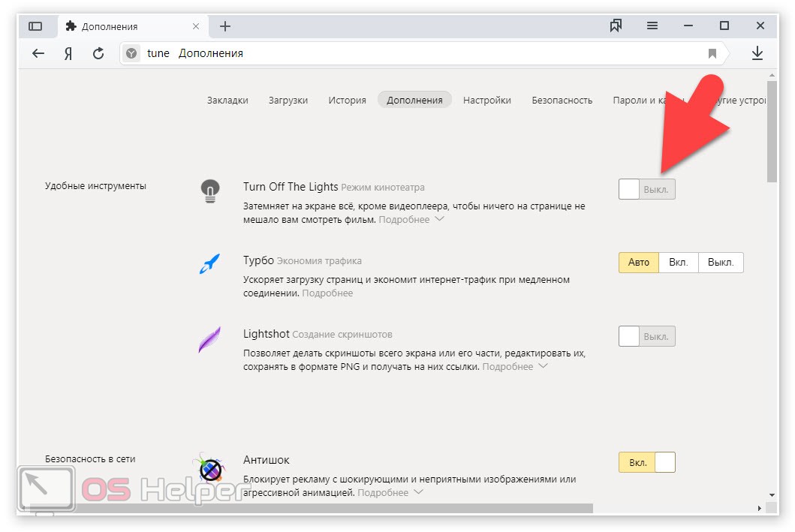Switch to История tab

[x=348, y=101]
